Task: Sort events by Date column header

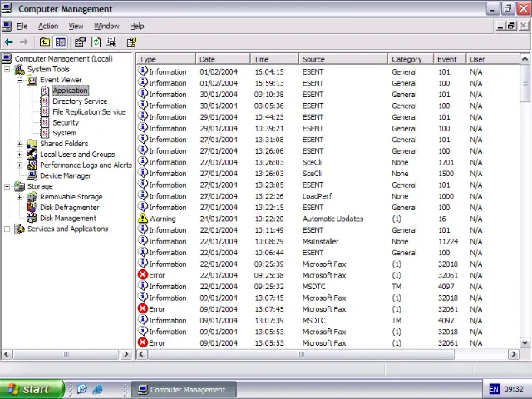Action: coord(224,59)
